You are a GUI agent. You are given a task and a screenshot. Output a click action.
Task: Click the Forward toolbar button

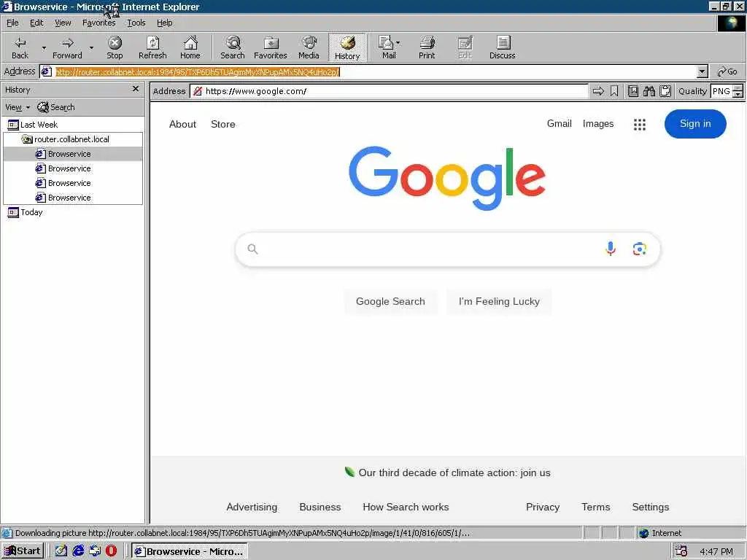click(67, 47)
